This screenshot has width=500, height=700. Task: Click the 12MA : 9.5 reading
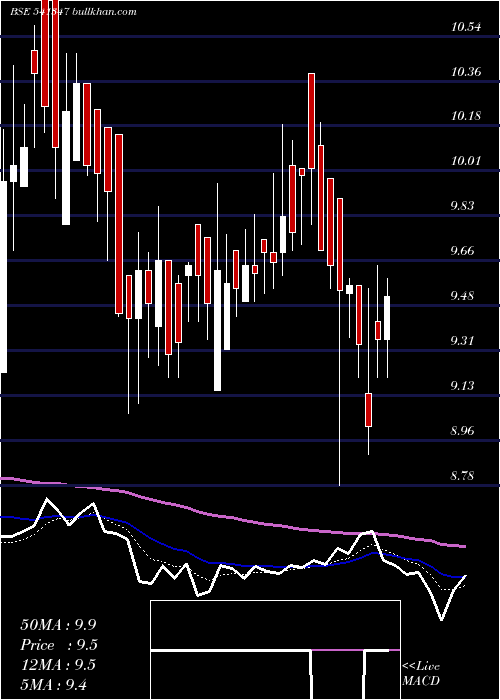coord(58,665)
